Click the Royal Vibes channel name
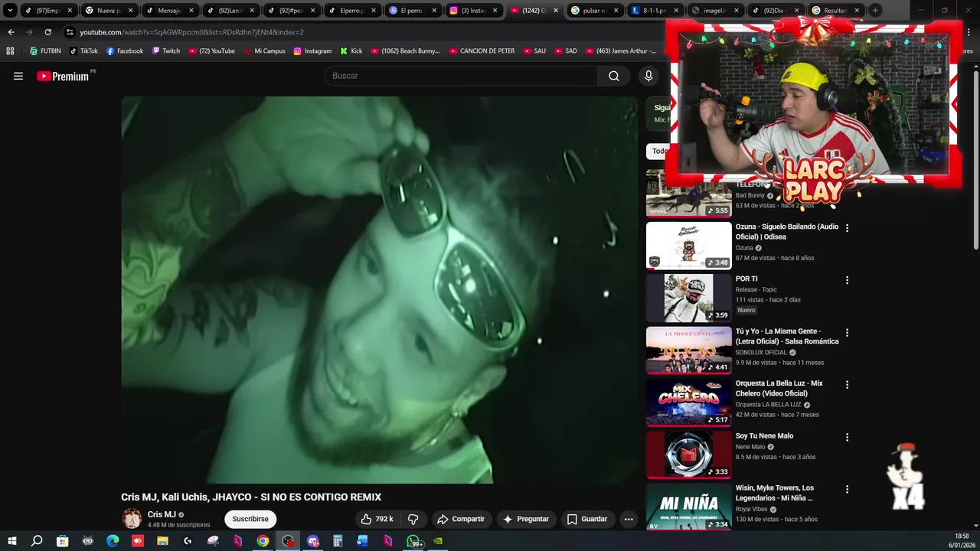The image size is (980, 551). tap(752, 509)
